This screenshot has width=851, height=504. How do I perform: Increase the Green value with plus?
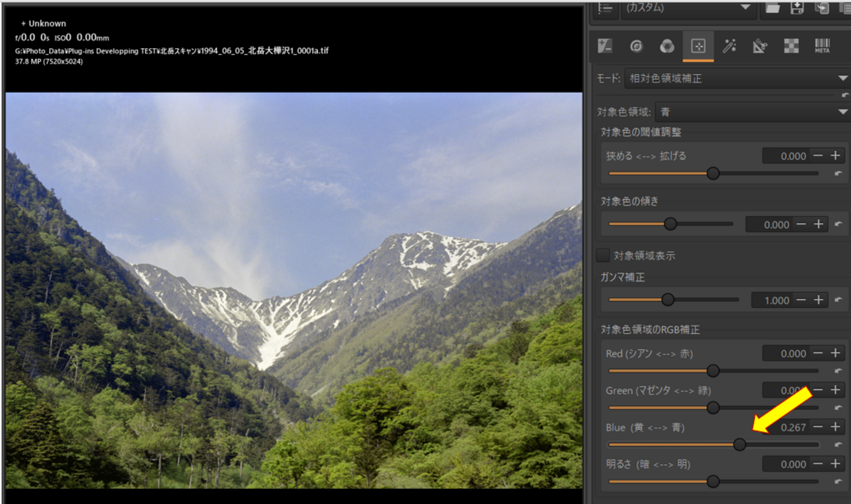pos(835,390)
